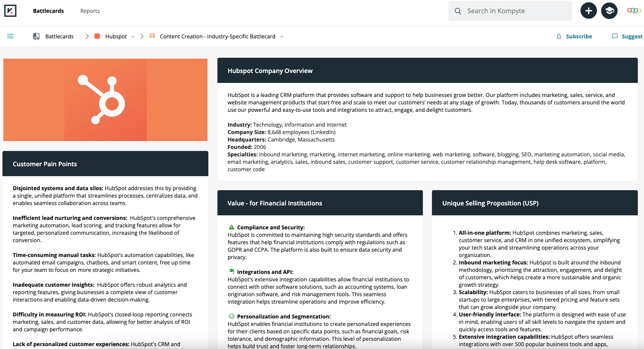Open the Battlecards top navigation tab
644x349 pixels.
pyautogui.click(x=48, y=11)
